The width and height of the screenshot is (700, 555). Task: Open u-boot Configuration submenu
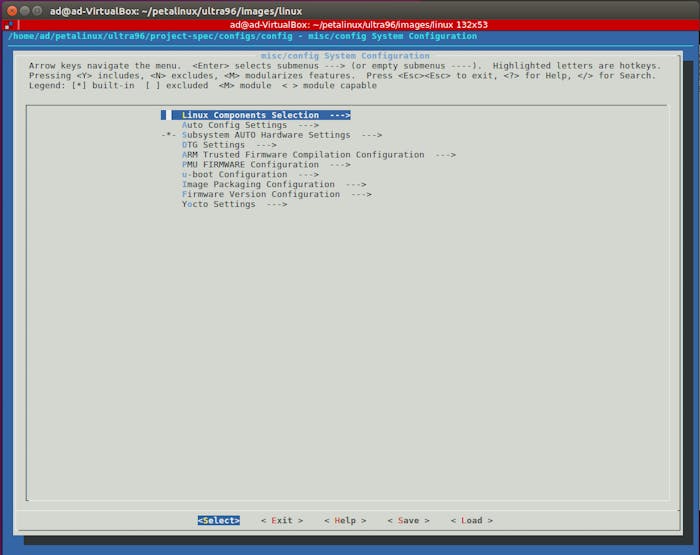pyautogui.click(x=250, y=174)
